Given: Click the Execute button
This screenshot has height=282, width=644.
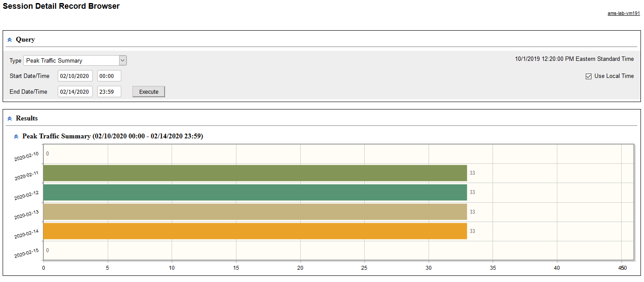Looking at the screenshot, I should click(x=149, y=92).
